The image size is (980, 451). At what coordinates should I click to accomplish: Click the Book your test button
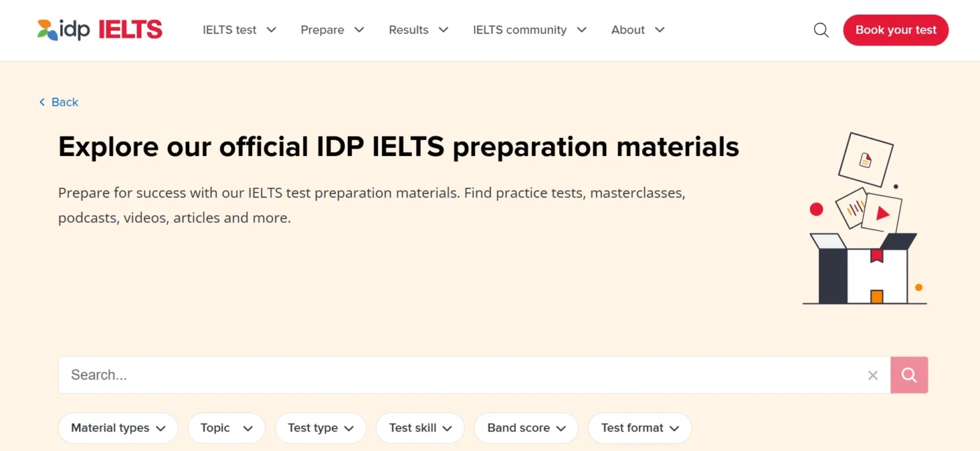tap(895, 30)
